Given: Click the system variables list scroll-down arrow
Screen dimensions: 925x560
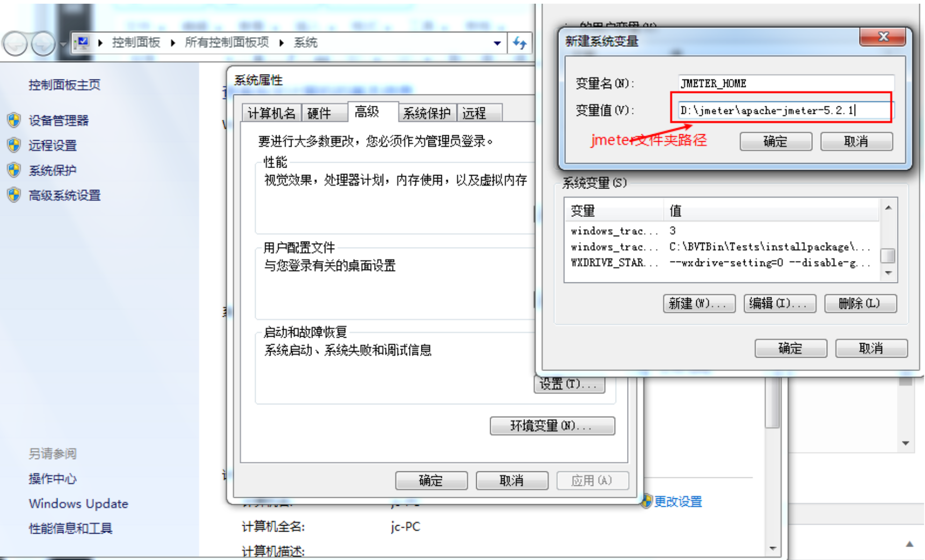Looking at the screenshot, I should coord(888,273).
